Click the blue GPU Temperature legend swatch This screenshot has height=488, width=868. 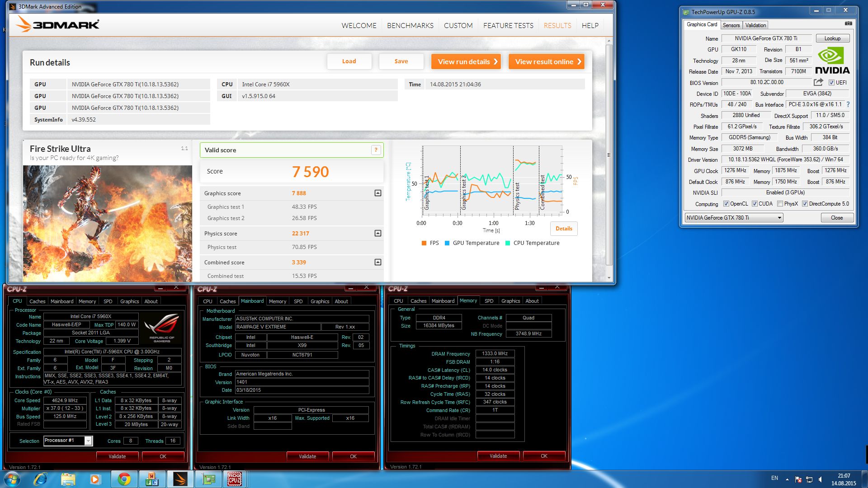click(x=447, y=243)
